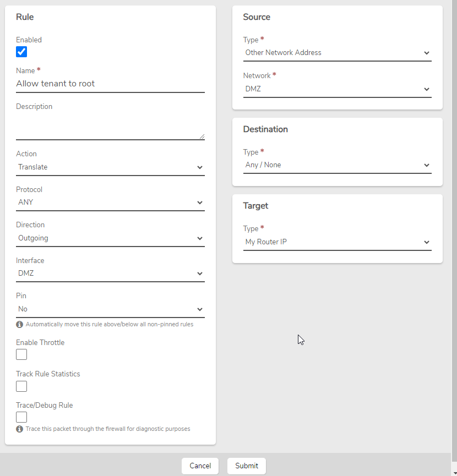This screenshot has height=476, width=457.
Task: Submit the rule form
Action: click(x=247, y=466)
